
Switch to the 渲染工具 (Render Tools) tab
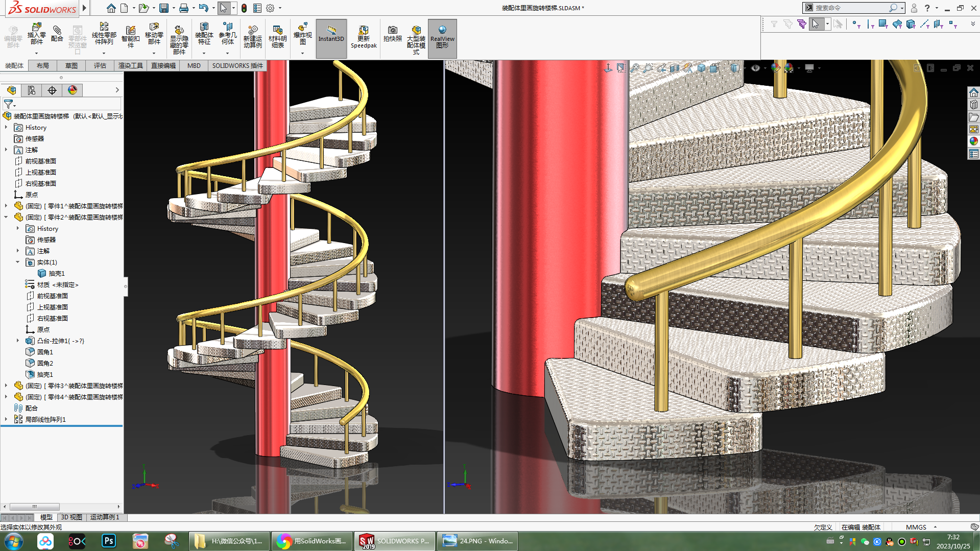tap(131, 65)
